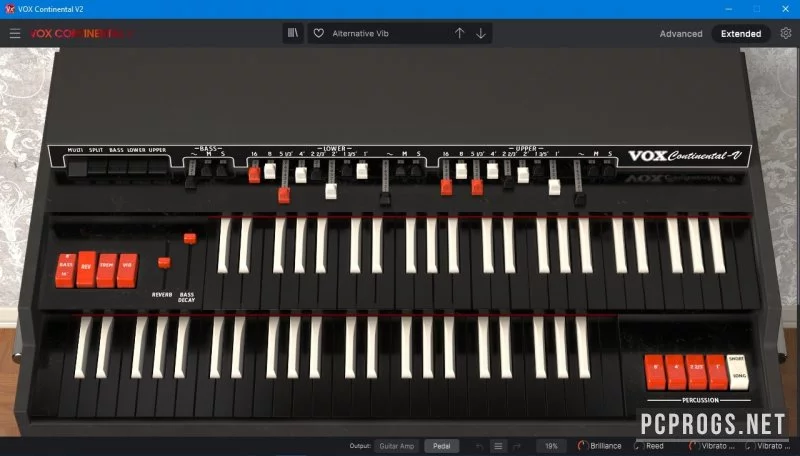This screenshot has height=456, width=800.
Task: Adjust the Reed knob
Action: tap(638, 446)
